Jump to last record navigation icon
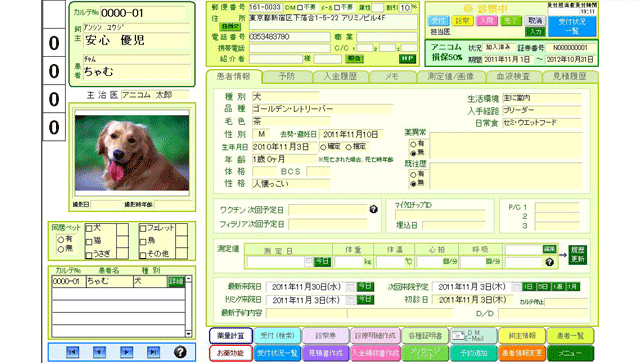 click(x=153, y=352)
